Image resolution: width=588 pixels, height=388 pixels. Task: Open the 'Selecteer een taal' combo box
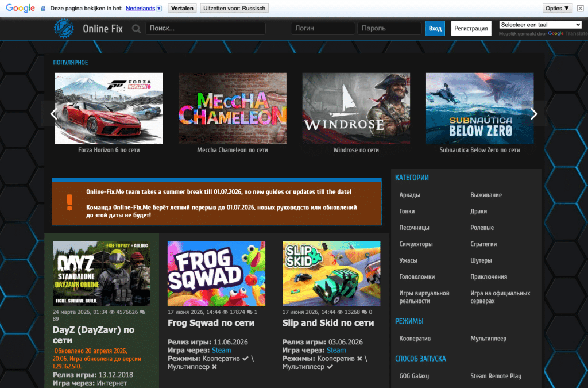[x=540, y=25]
